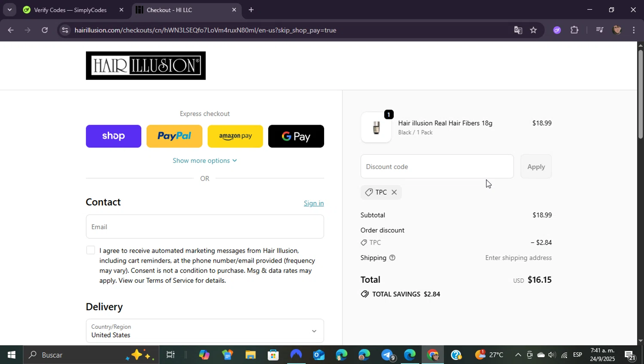Open the notification center
The image size is (644, 364).
tap(630, 355)
